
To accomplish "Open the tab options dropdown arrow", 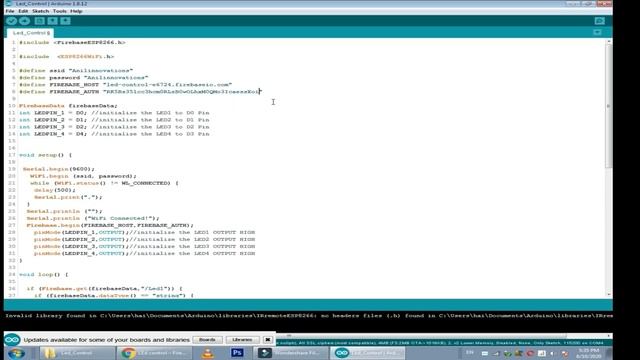I will (597, 32).
